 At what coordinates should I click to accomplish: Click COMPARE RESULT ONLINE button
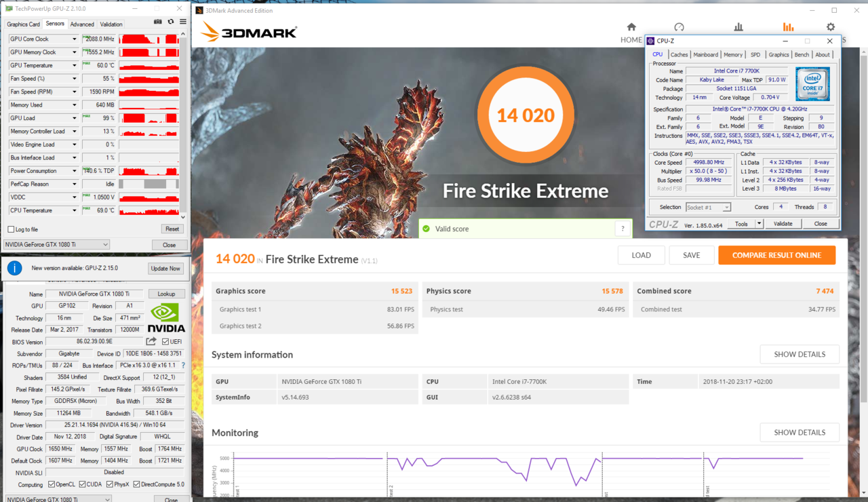tap(777, 255)
